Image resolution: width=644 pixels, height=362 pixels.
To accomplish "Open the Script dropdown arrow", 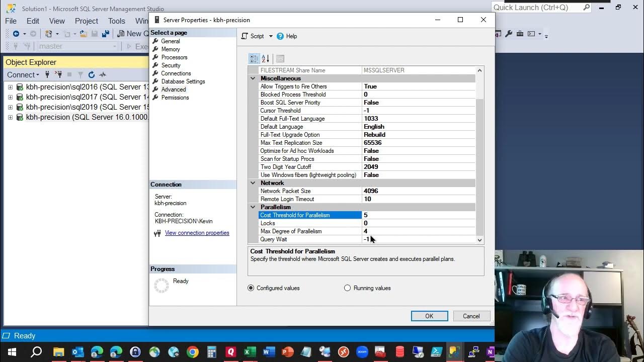I will coord(271,36).
